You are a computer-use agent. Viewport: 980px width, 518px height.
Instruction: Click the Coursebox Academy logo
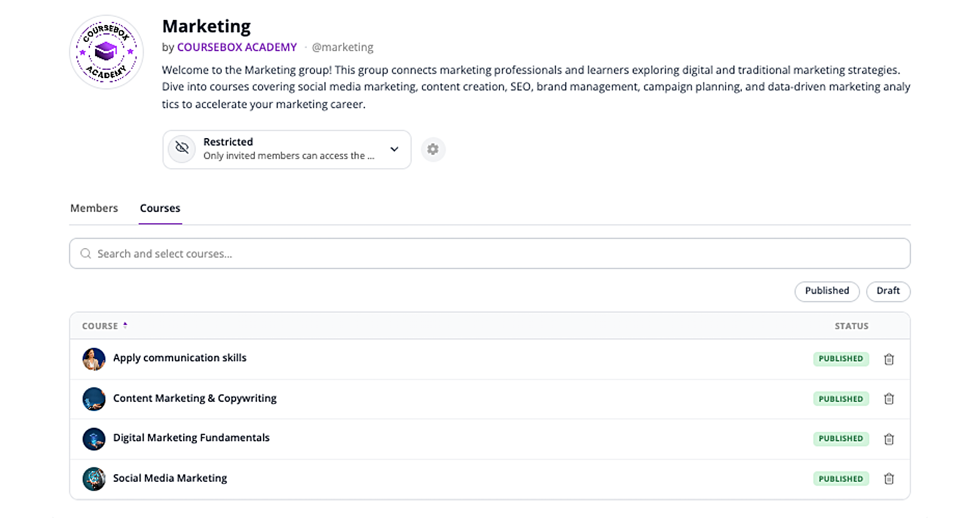106,52
